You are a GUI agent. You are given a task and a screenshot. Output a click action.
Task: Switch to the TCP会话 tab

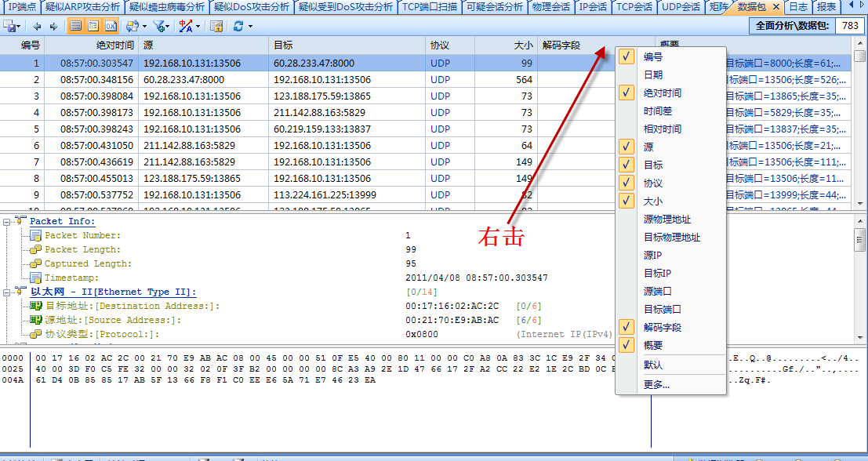pos(634,7)
